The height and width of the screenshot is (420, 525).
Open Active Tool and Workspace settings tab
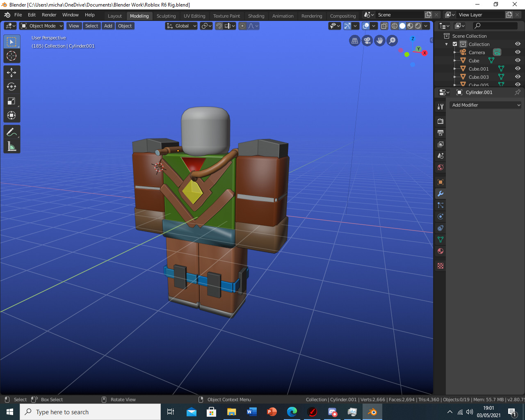pos(441,106)
